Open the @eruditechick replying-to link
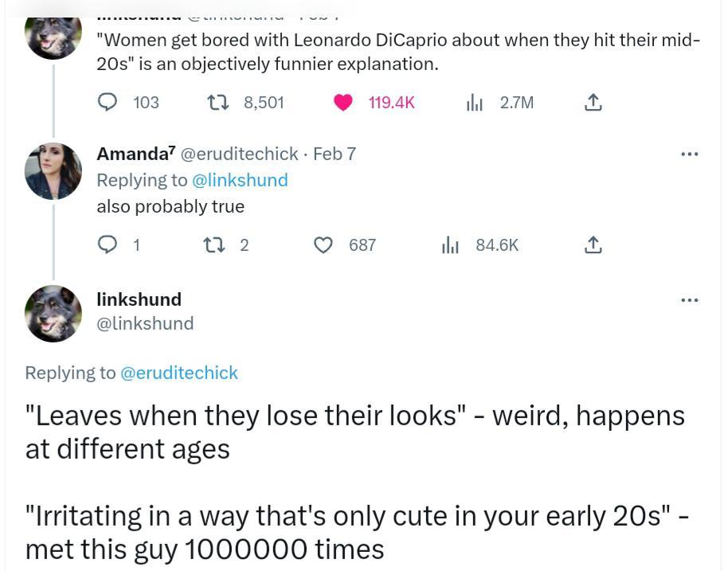The image size is (728, 571). coord(180,372)
